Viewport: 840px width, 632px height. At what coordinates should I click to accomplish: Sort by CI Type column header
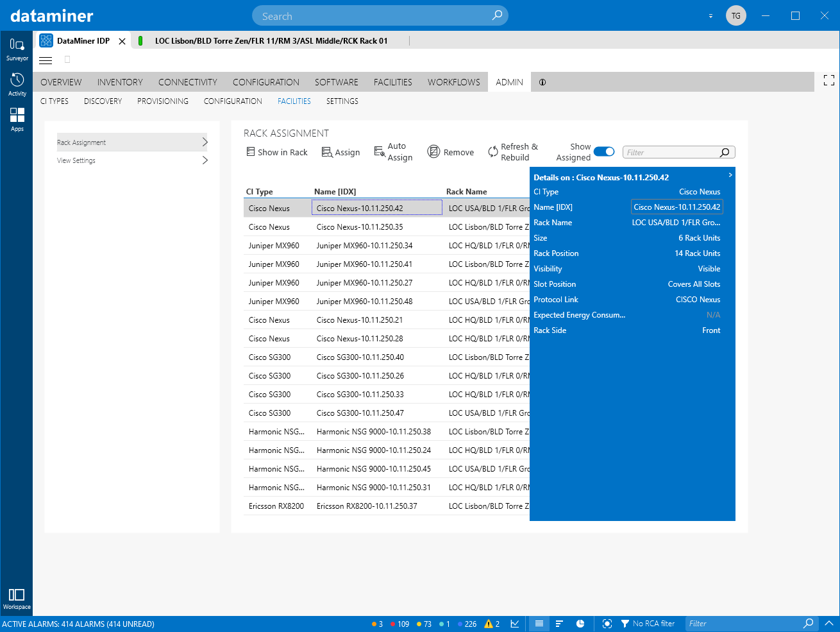(x=260, y=192)
